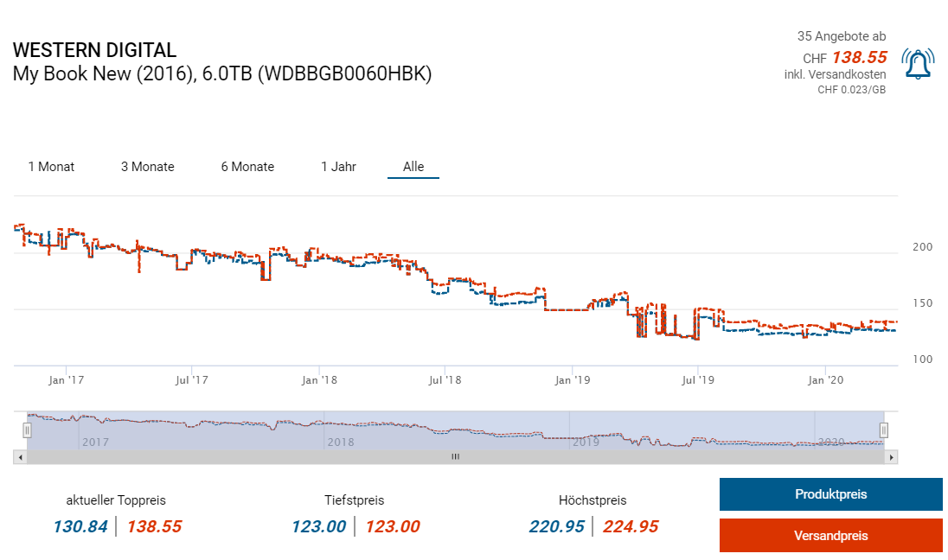Toggle the Versandpreis series in the chart
This screenshot has height=560, width=948.
[830, 535]
